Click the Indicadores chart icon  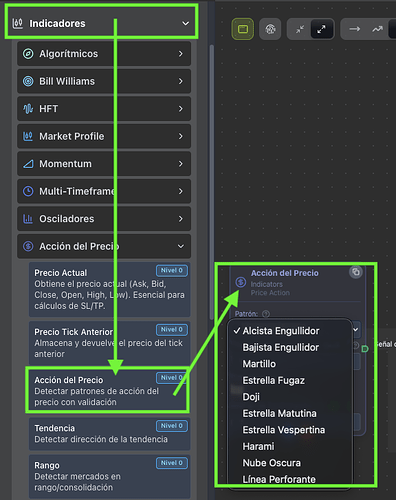[17, 23]
